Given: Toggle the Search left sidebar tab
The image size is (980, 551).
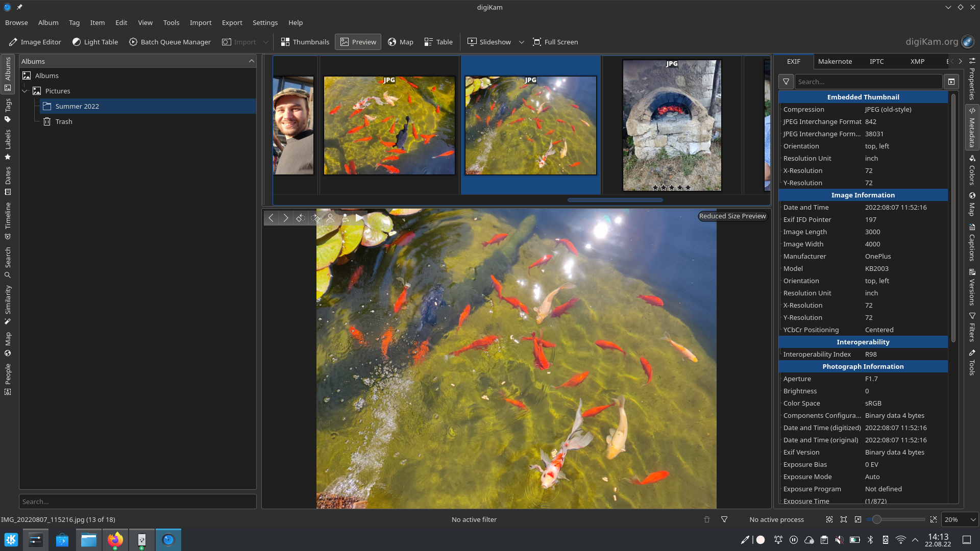Looking at the screenshot, I should click(8, 262).
